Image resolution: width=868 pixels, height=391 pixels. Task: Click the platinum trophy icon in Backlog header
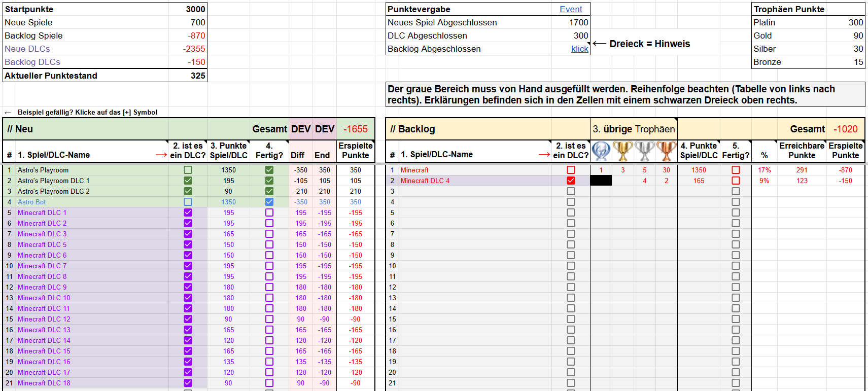(601, 151)
